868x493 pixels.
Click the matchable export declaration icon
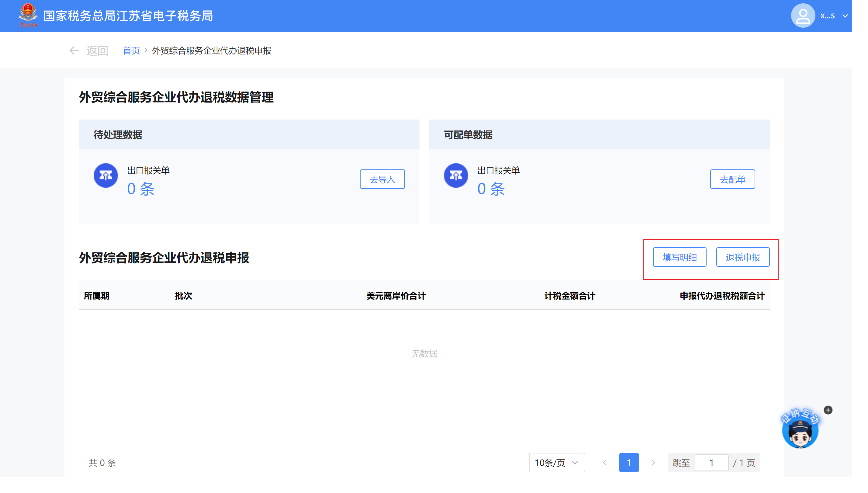pyautogui.click(x=455, y=175)
